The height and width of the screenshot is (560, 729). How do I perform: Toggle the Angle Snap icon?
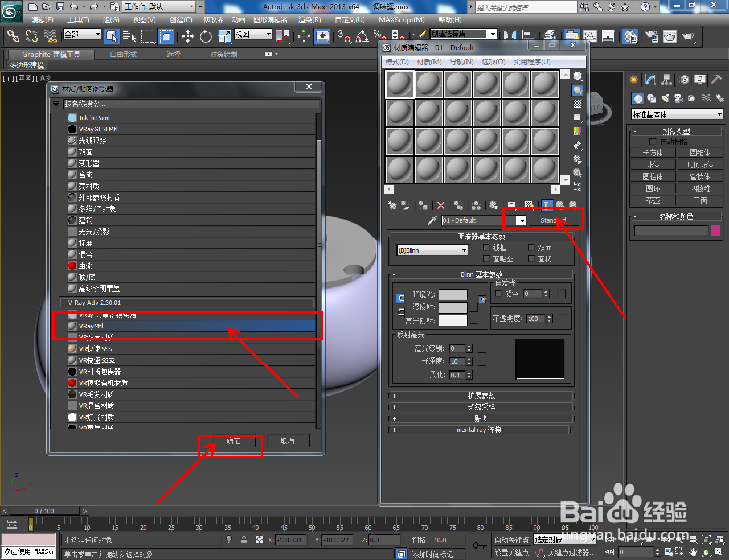tap(362, 36)
